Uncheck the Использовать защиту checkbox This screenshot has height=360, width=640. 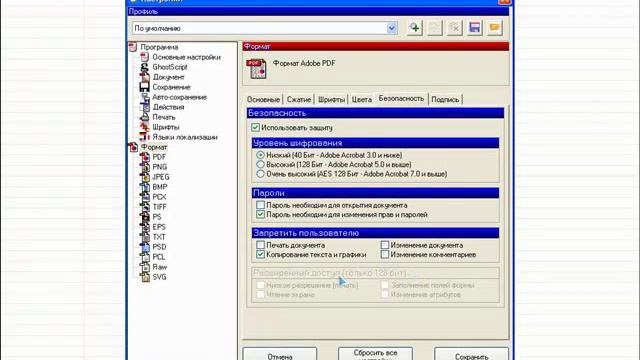coord(256,128)
